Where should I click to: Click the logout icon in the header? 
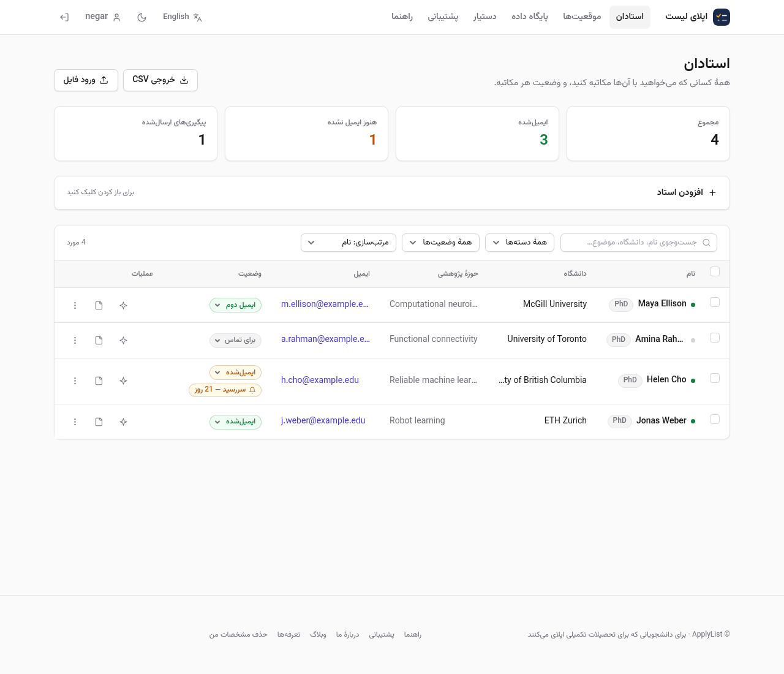pyautogui.click(x=64, y=17)
